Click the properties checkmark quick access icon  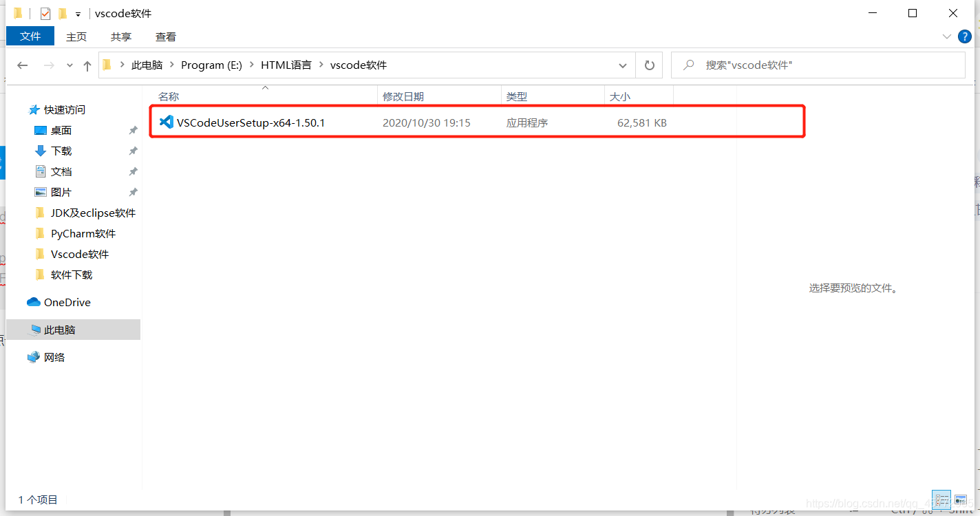click(45, 14)
